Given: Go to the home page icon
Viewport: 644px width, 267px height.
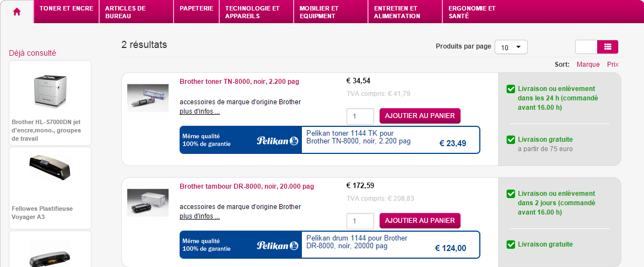Looking at the screenshot, I should pyautogui.click(x=17, y=12).
